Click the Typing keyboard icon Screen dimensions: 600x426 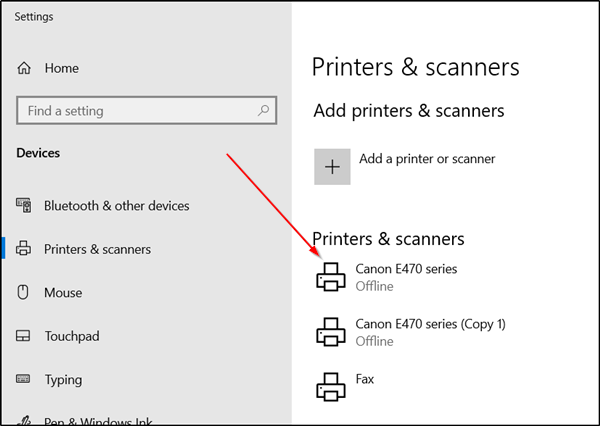[x=25, y=380]
